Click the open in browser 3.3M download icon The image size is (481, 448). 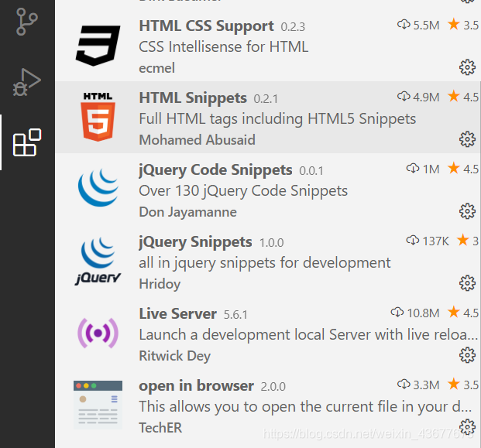(404, 385)
